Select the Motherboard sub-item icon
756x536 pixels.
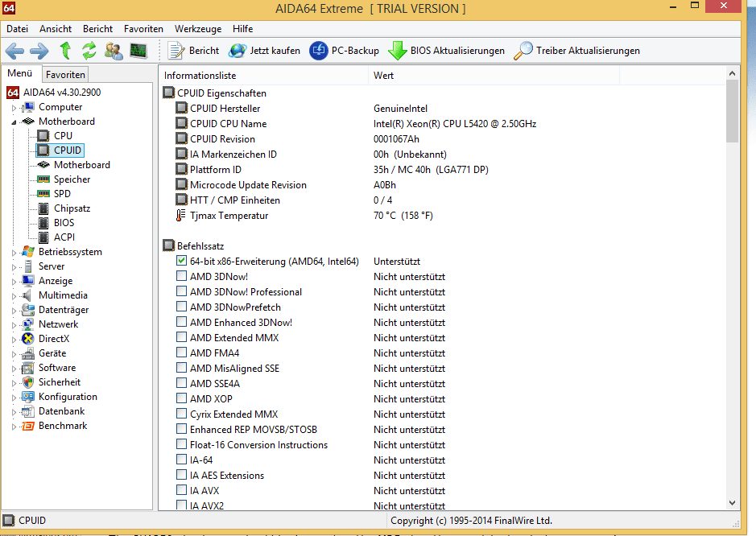pos(43,165)
